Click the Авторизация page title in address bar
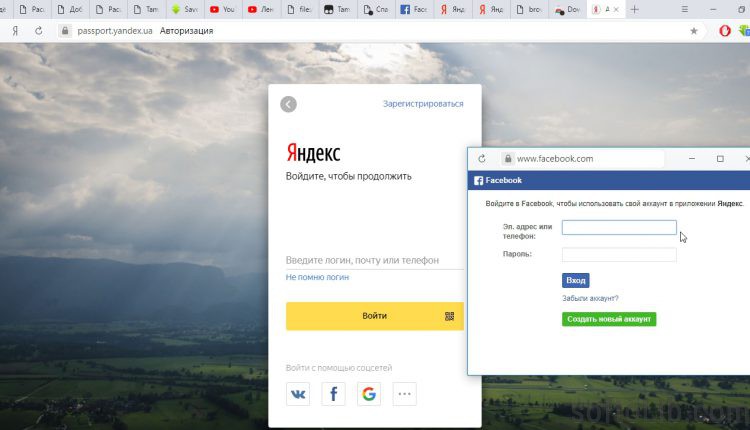 187,31
